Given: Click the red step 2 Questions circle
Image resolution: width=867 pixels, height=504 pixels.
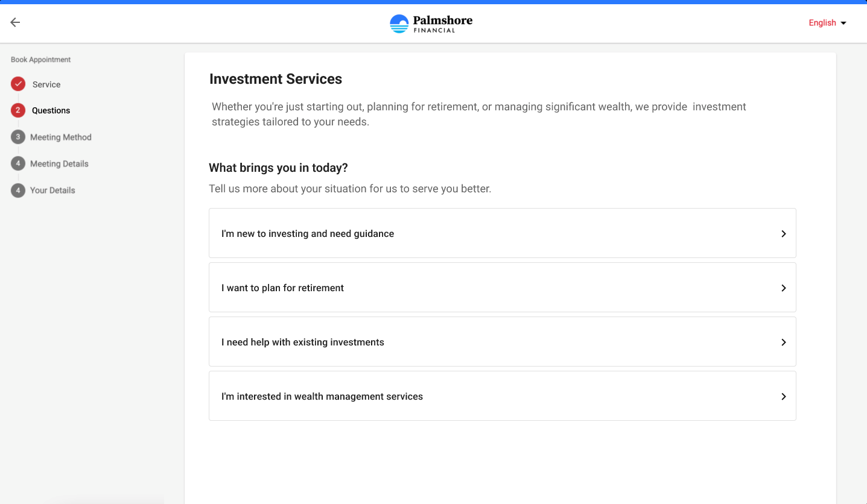Looking at the screenshot, I should (x=18, y=110).
